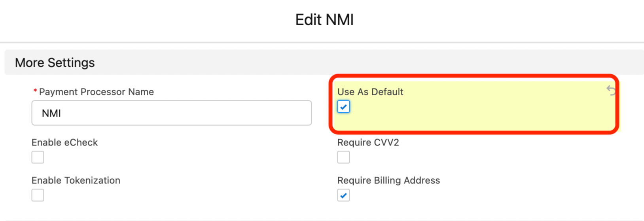The height and width of the screenshot is (221, 644).
Task: Click the Require CVV2 label
Action: pyautogui.click(x=368, y=142)
